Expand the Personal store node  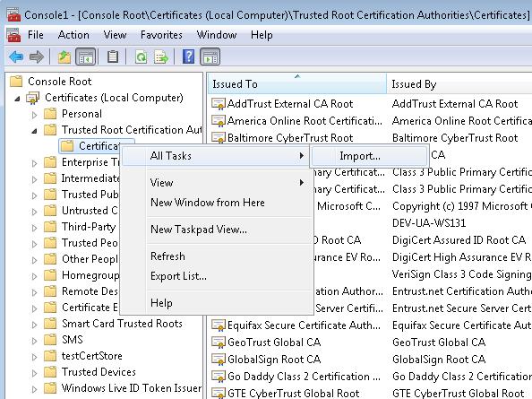(x=34, y=115)
